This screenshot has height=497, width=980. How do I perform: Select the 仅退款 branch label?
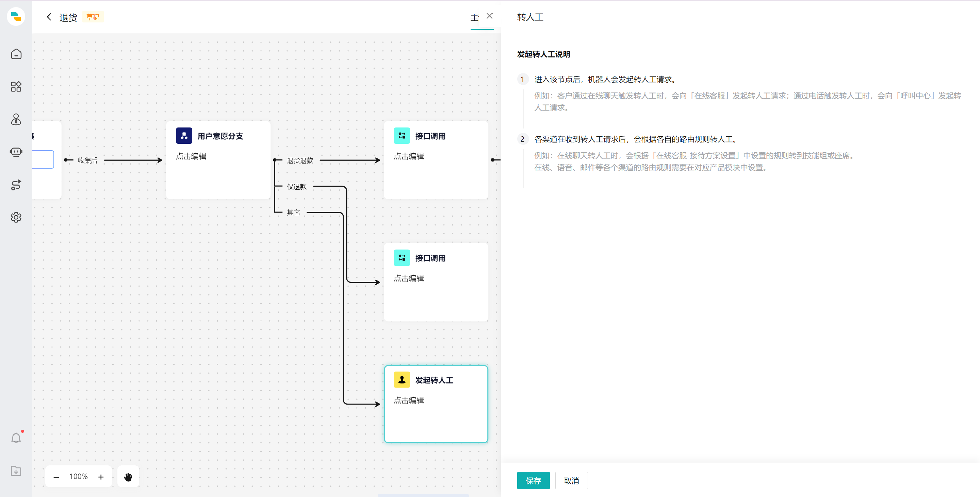point(297,187)
